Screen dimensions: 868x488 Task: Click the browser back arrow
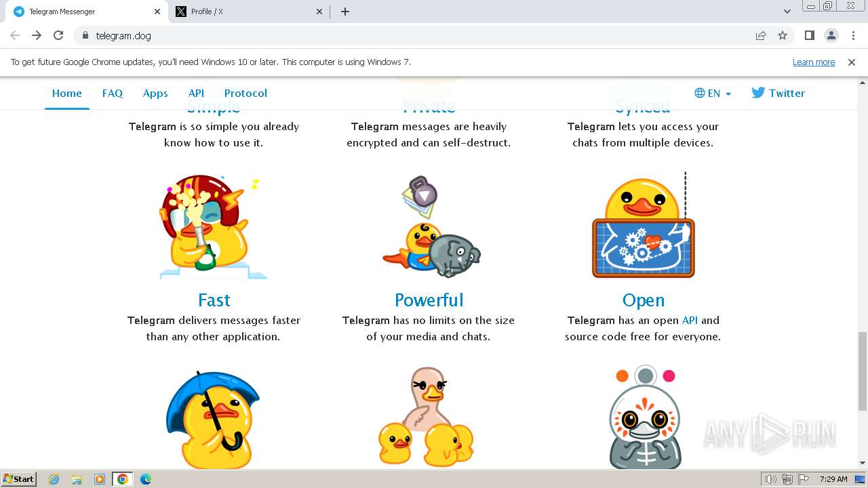[15, 35]
